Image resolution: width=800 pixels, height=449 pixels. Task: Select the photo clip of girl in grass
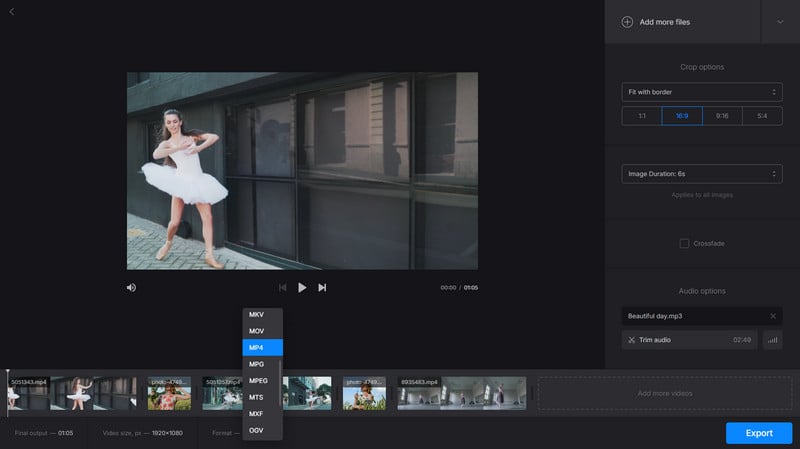[364, 393]
